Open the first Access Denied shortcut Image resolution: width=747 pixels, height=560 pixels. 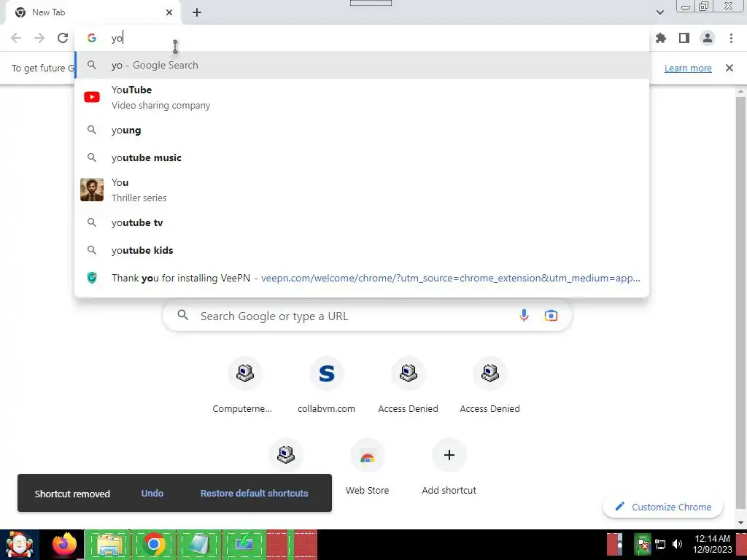(x=409, y=386)
